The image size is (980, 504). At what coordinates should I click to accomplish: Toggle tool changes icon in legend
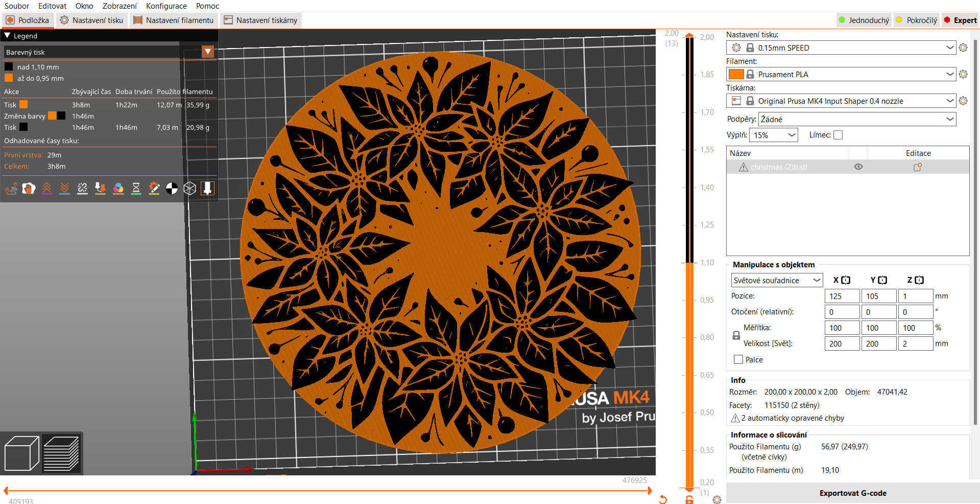[101, 189]
